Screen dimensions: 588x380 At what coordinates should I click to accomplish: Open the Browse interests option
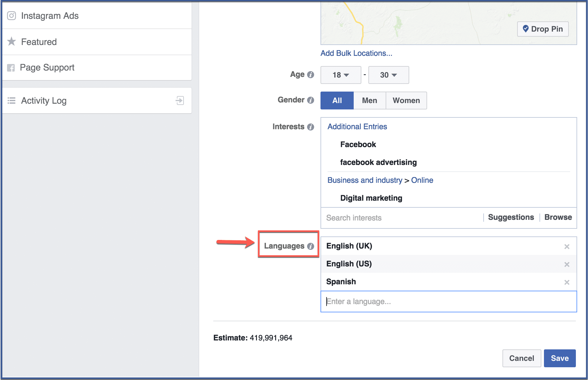pyautogui.click(x=558, y=217)
